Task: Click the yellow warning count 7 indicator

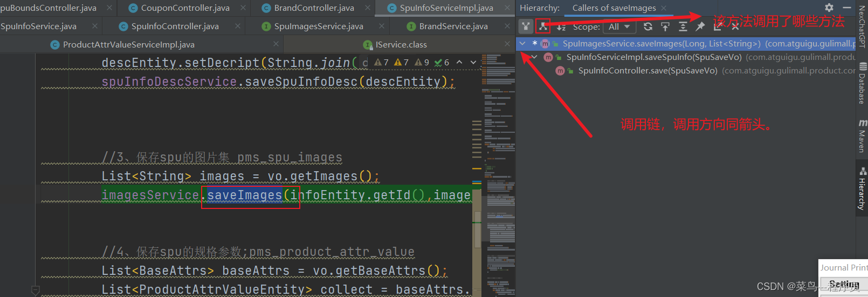Action: click(x=402, y=63)
